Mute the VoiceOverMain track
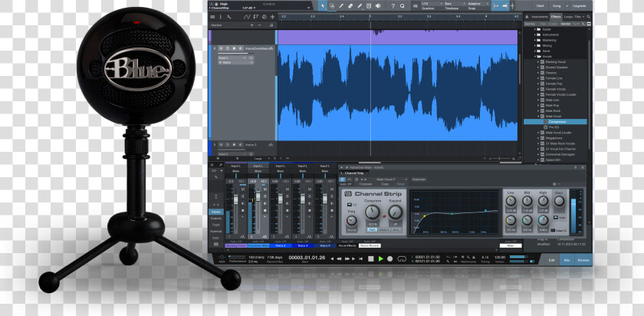 (221, 48)
